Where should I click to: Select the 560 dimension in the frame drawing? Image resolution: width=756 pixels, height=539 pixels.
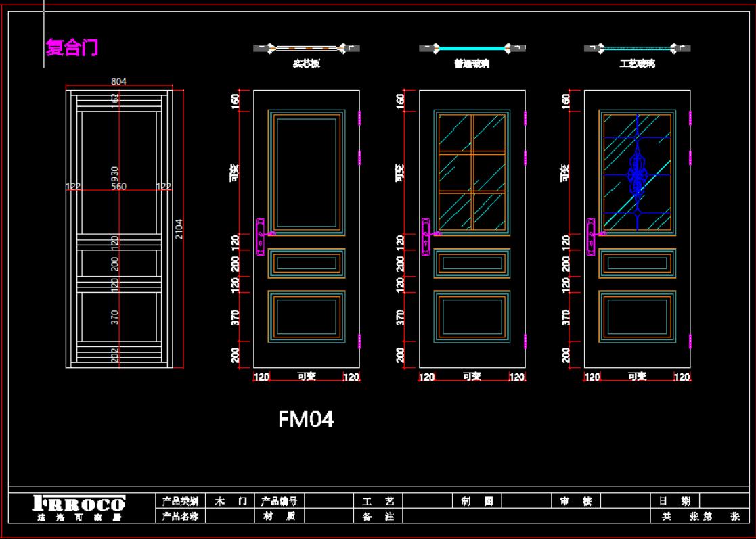118,187
